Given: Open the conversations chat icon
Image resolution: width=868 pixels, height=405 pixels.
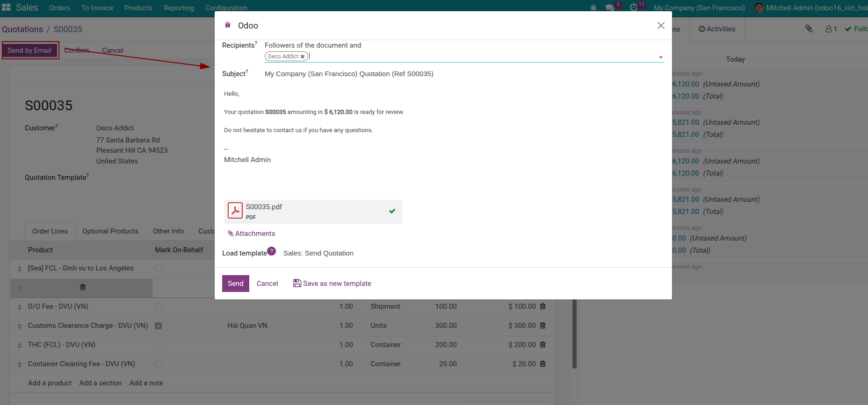Looking at the screenshot, I should (610, 8).
